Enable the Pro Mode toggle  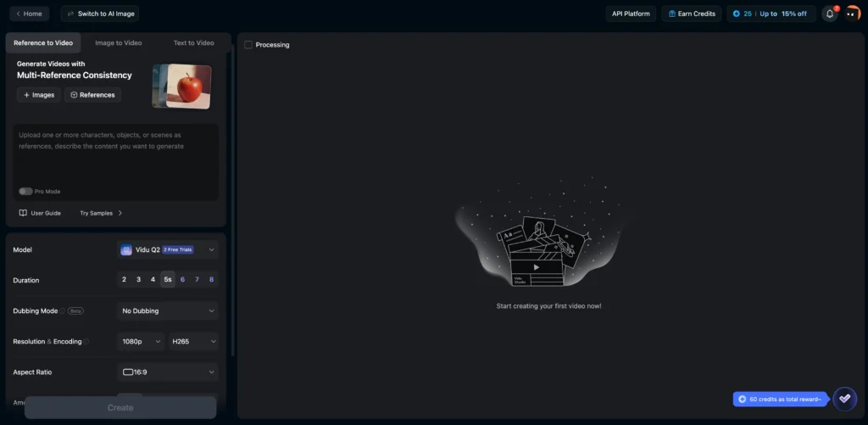tap(25, 192)
